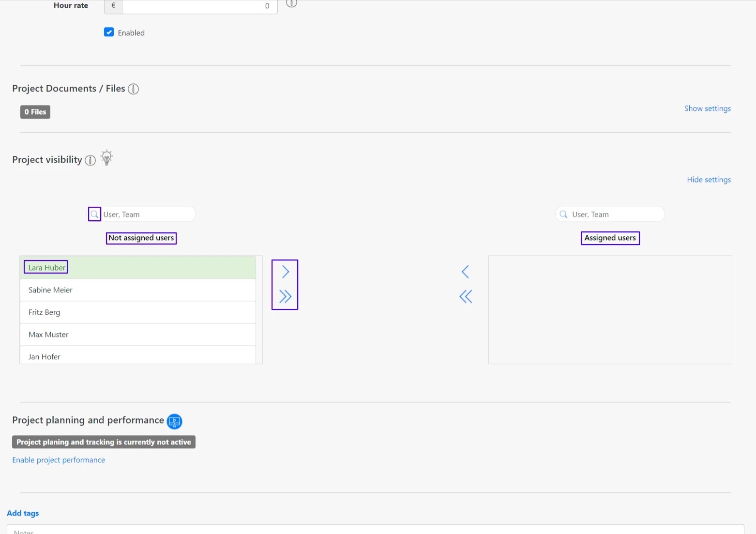
Task: Expand the Add tags section
Action: click(x=23, y=513)
